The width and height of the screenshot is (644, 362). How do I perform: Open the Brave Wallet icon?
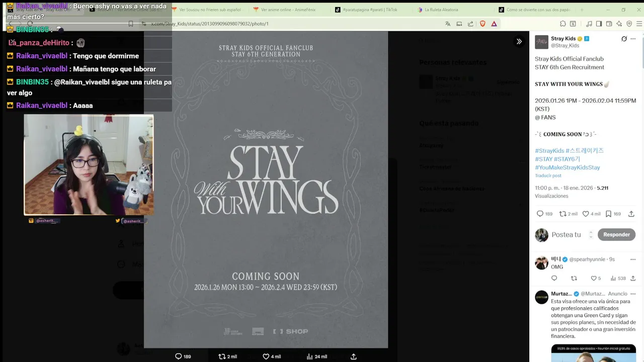(609, 24)
